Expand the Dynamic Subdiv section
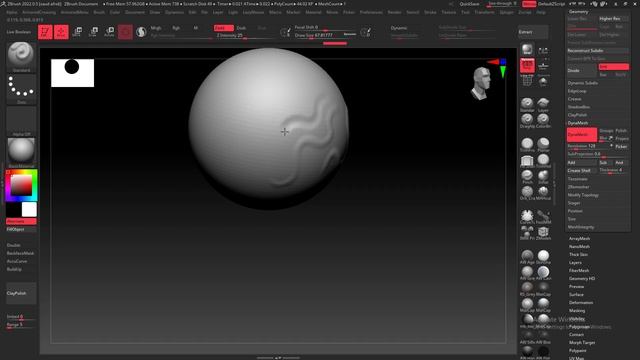 pyautogui.click(x=583, y=83)
